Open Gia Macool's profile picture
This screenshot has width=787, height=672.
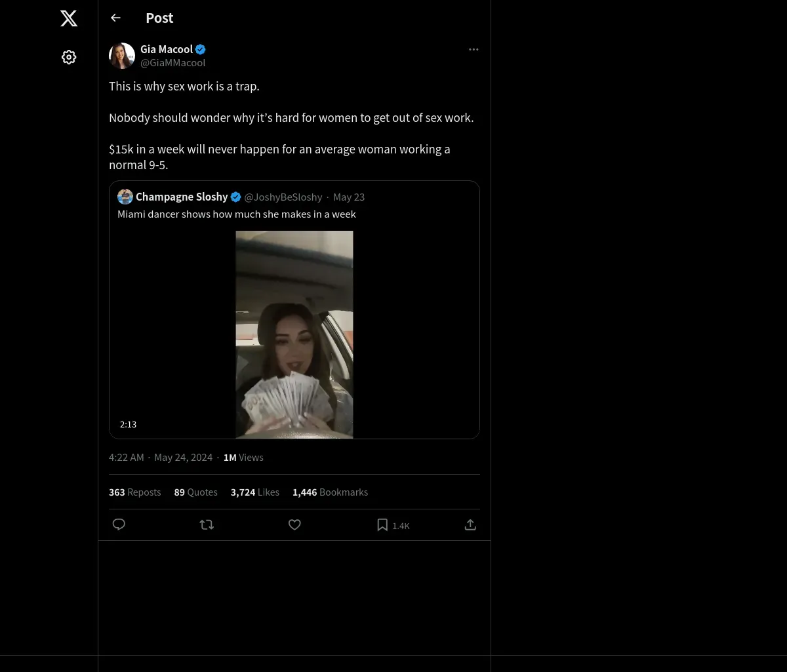122,56
